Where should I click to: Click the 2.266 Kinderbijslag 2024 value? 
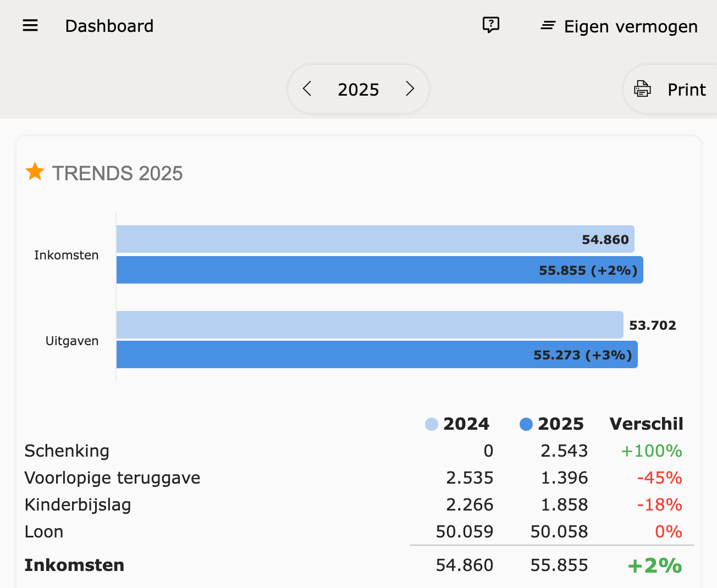click(470, 505)
